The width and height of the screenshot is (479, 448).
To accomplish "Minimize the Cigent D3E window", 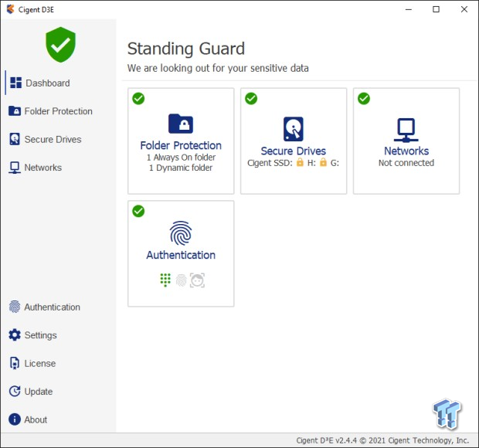I will tap(409, 9).
